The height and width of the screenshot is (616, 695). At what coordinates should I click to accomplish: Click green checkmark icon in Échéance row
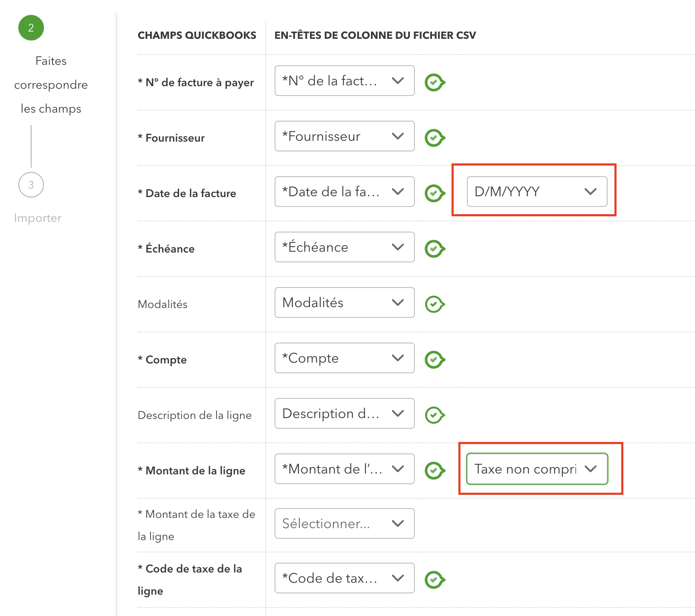coord(434,249)
